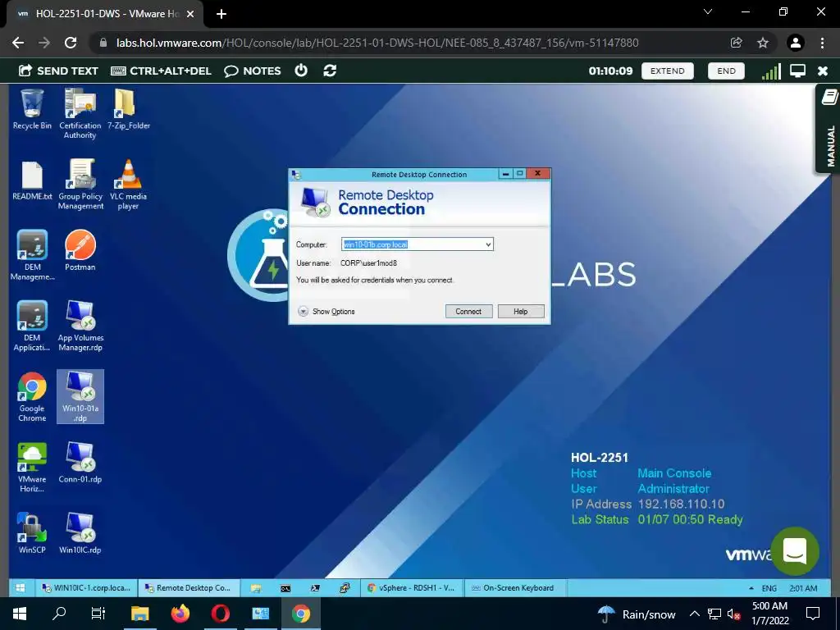Select Win10-01a.rdp desktop file
The height and width of the screenshot is (630, 840).
[x=80, y=397]
